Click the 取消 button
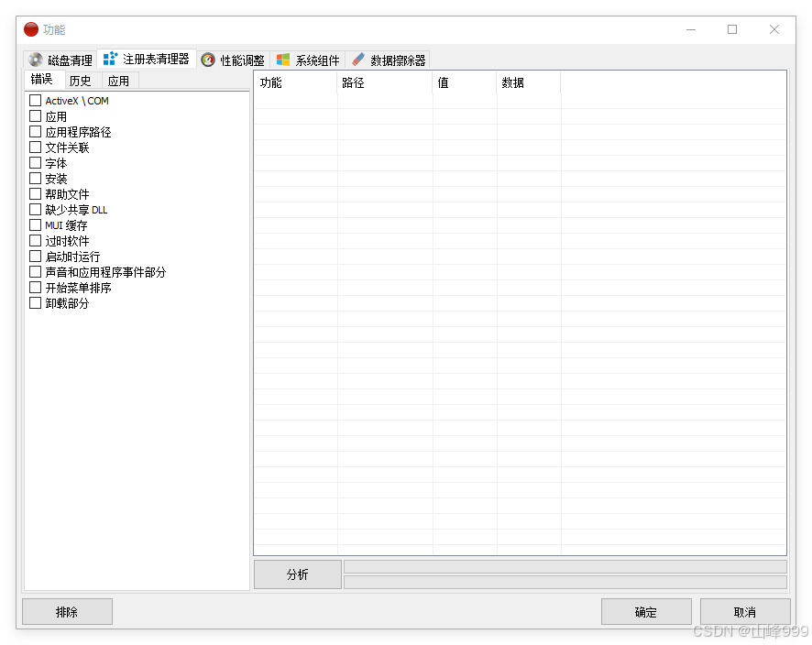Screen dimensions: 812x645 pyautogui.click(x=745, y=612)
